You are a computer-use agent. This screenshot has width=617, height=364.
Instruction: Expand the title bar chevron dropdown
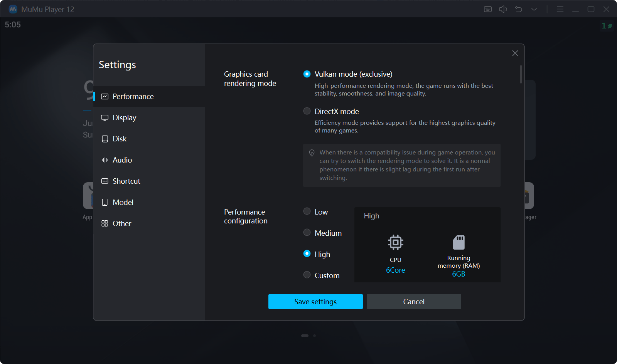534,9
